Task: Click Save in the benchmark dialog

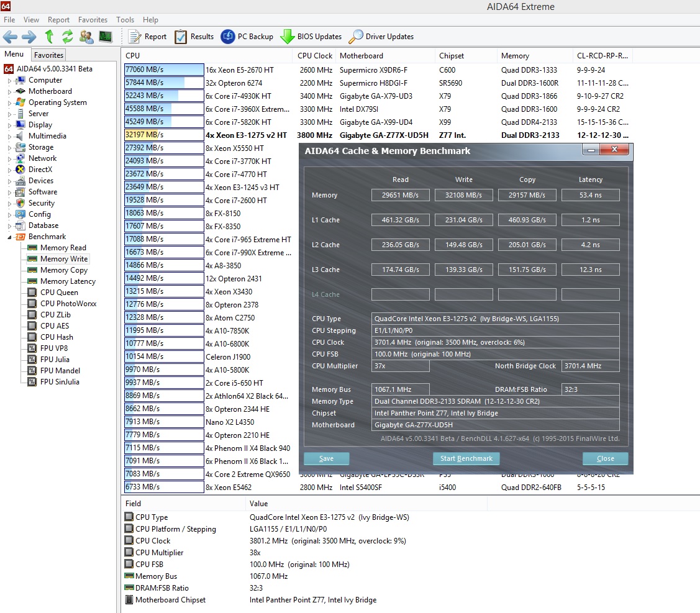Action: (326, 458)
